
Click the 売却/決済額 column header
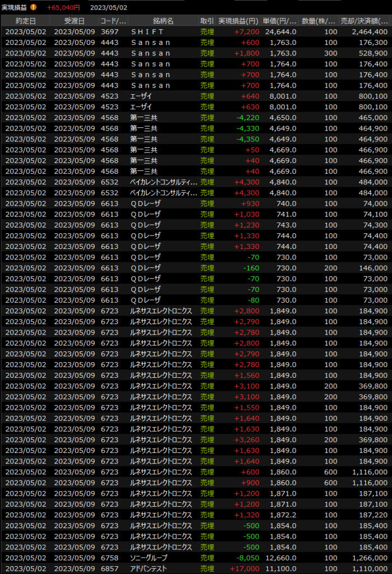pyautogui.click(x=364, y=21)
